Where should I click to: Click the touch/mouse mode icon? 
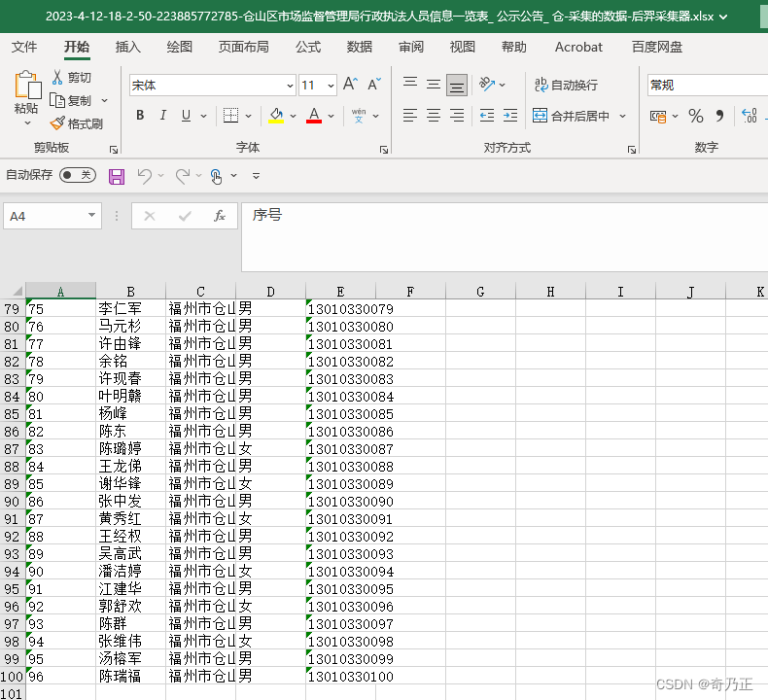(216, 176)
